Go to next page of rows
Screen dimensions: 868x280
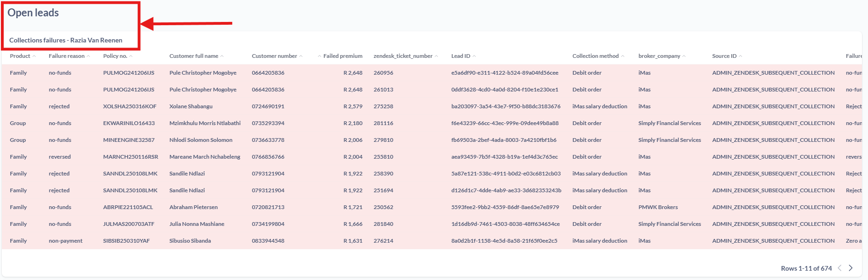click(851, 268)
